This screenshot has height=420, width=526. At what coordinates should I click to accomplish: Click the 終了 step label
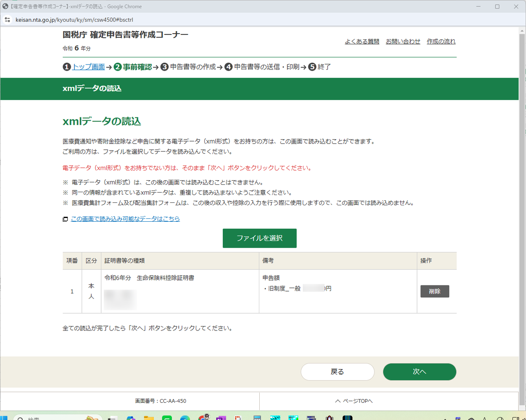pyautogui.click(x=324, y=67)
